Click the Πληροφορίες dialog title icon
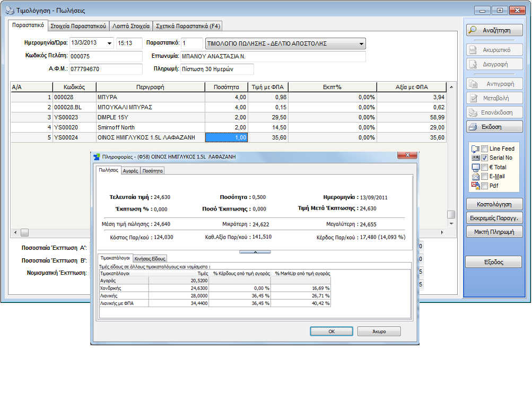532x401 pixels. pyautogui.click(x=97, y=156)
